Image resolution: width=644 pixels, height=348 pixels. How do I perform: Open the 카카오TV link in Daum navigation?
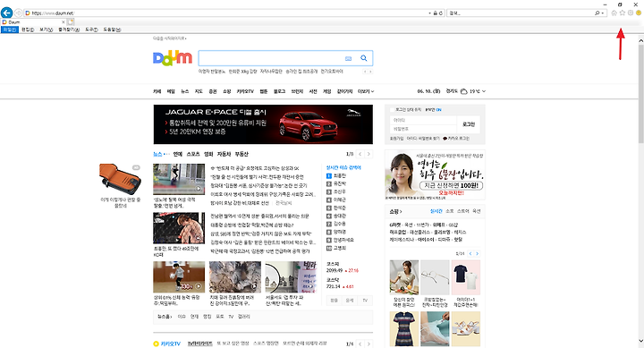click(245, 91)
